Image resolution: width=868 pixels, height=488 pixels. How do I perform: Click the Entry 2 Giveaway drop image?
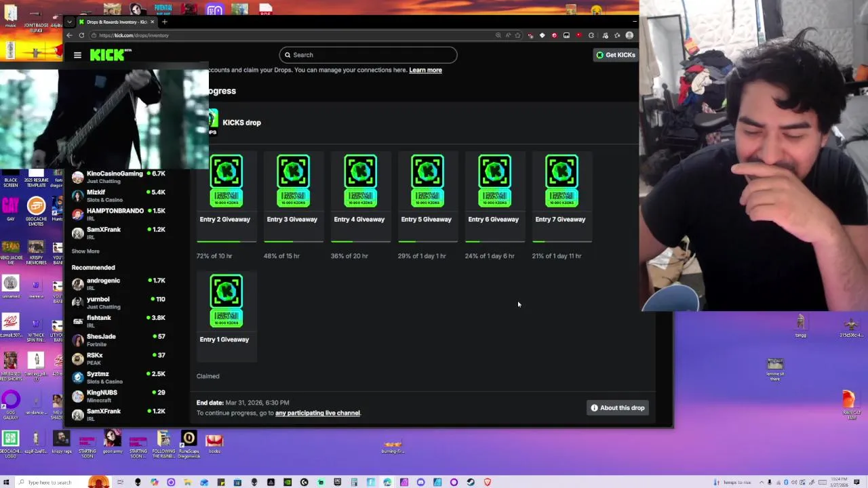(226, 181)
